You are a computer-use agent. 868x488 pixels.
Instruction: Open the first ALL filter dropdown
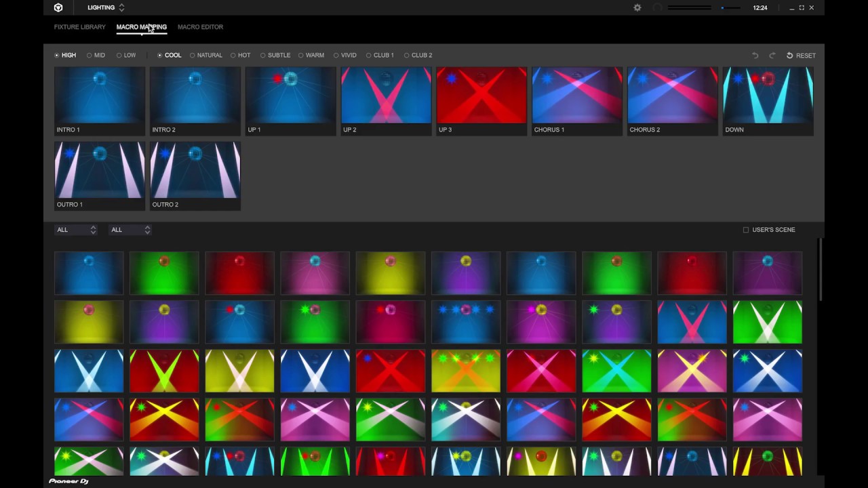tap(75, 230)
